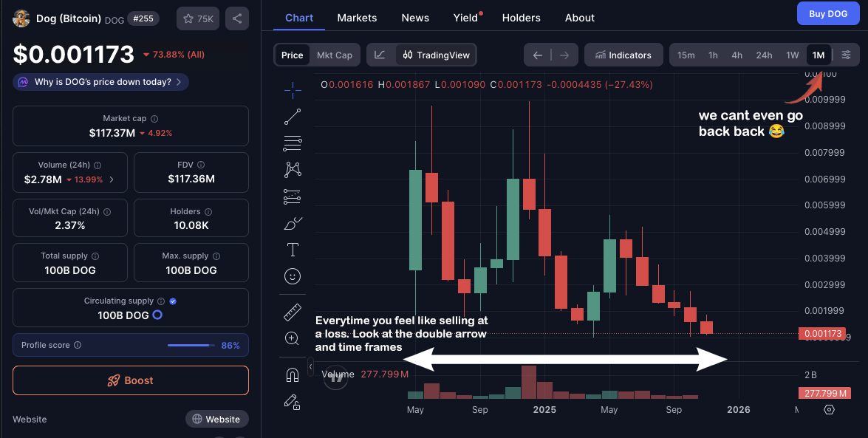
Task: Activate the zoom in tool
Action: (x=293, y=338)
